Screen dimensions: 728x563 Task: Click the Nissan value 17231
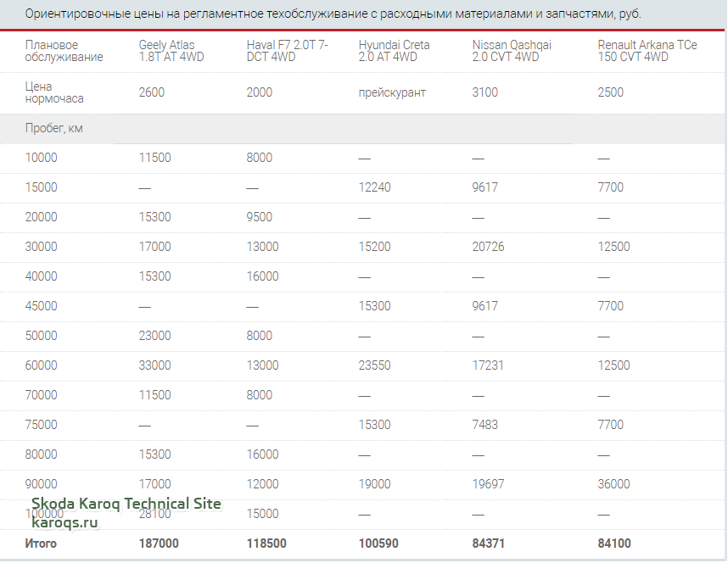click(488, 365)
